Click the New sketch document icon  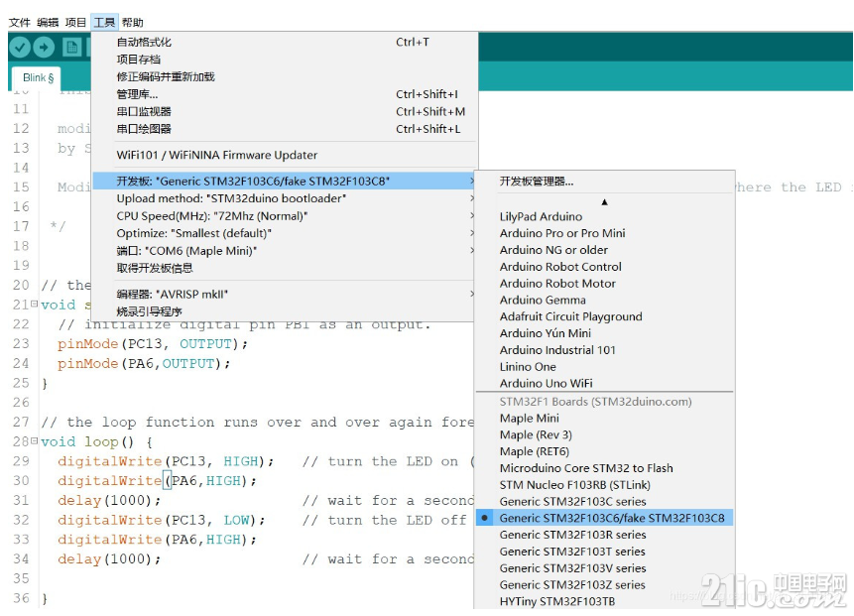(71, 48)
